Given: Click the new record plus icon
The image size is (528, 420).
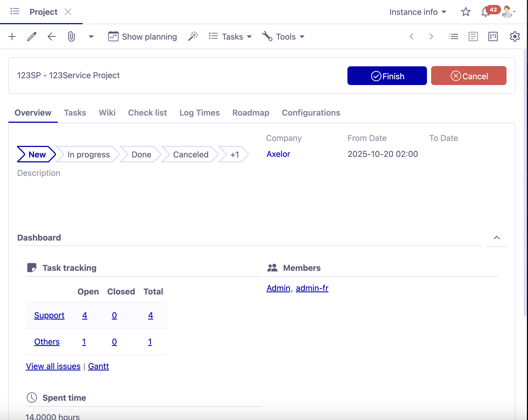Looking at the screenshot, I should coord(12,36).
